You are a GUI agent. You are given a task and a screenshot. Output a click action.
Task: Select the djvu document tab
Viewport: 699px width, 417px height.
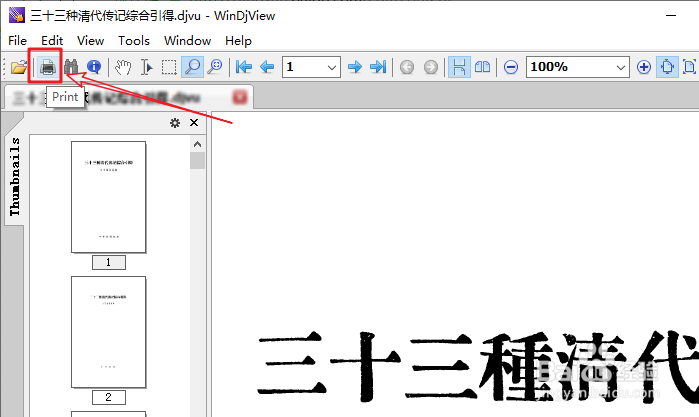pos(129,97)
